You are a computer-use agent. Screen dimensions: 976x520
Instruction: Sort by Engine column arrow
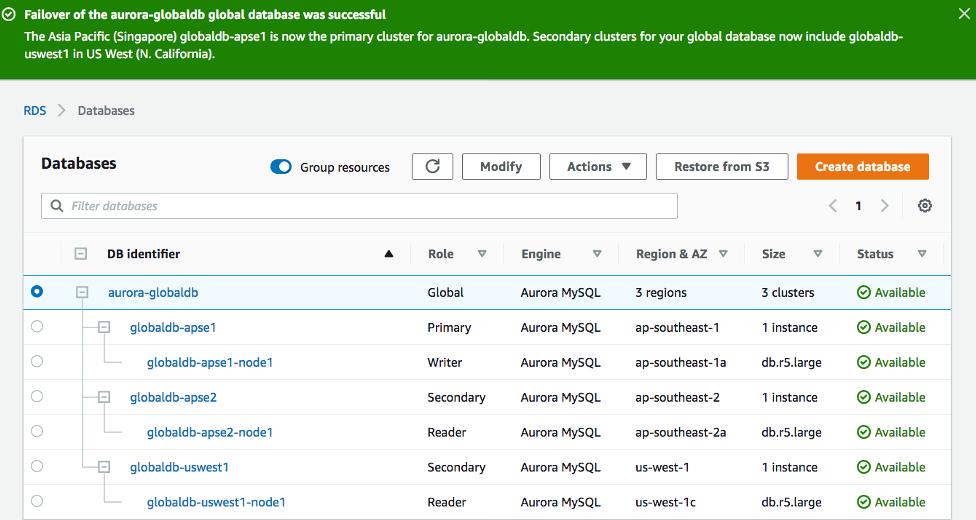click(x=597, y=253)
